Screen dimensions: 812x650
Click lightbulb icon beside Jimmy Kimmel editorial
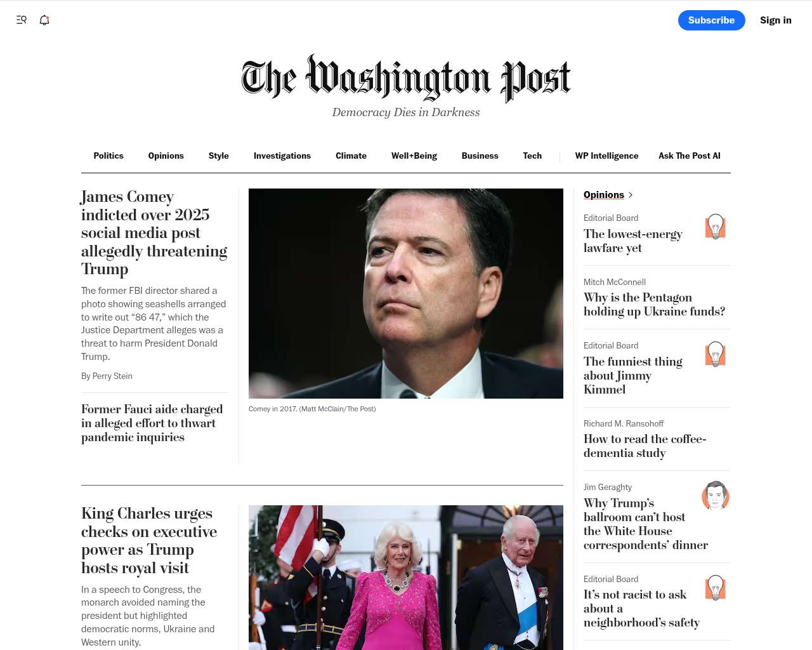point(716,354)
